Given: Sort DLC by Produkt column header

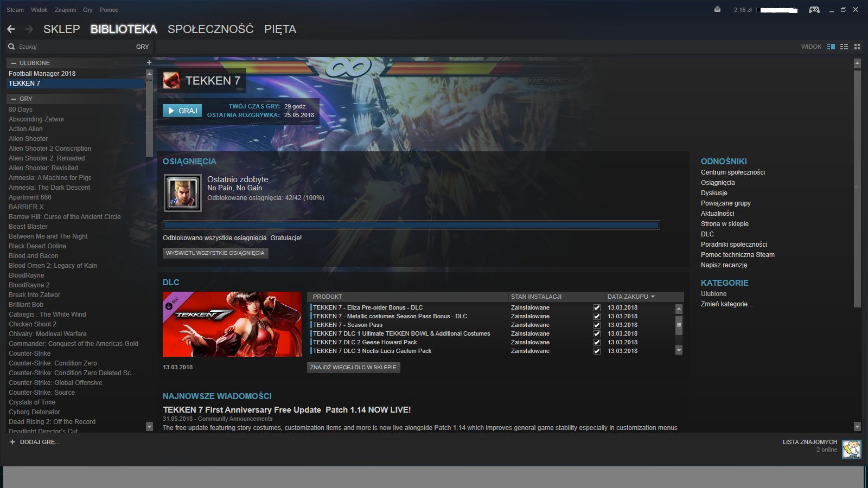Looking at the screenshot, I should pyautogui.click(x=327, y=297).
